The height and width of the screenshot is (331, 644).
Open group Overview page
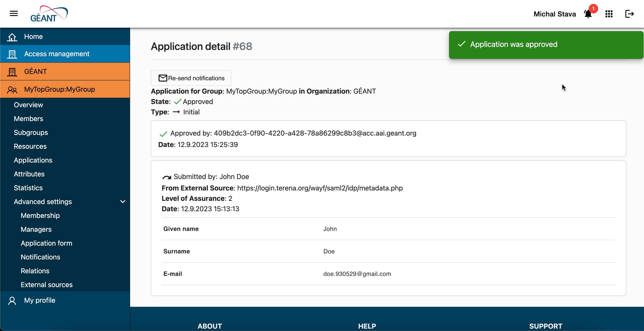(x=28, y=105)
